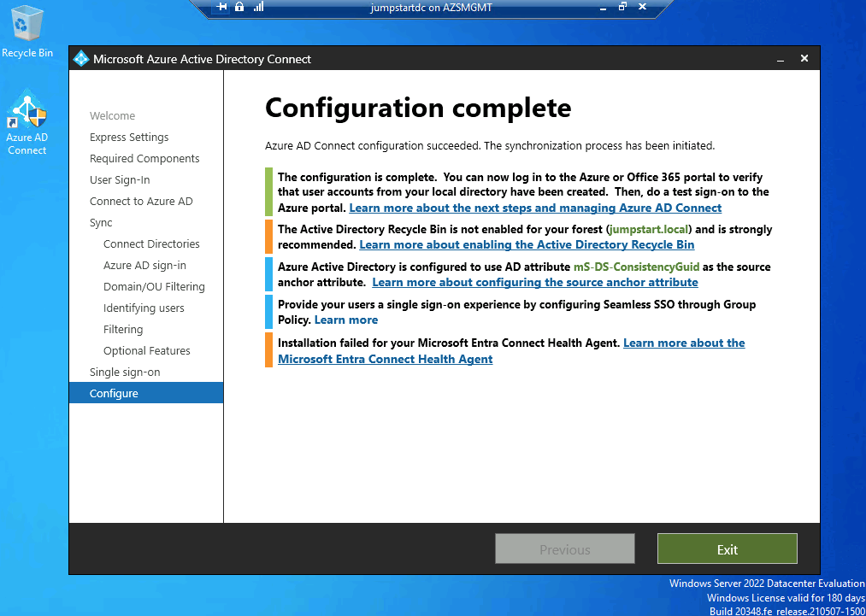Click 'Microsoft Azure Active Directory Connect' window title
Viewport: 866px width, 616px height.
(x=202, y=59)
